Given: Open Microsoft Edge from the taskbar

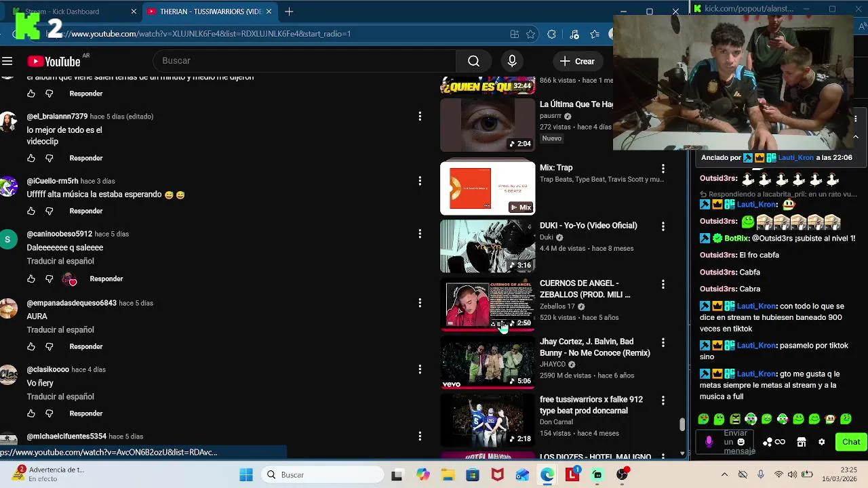Looking at the screenshot, I should (547, 474).
